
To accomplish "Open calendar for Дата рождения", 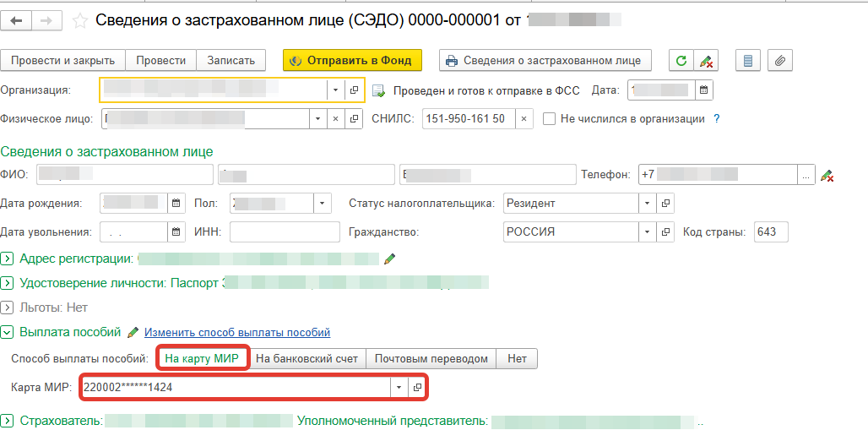I will (x=176, y=204).
